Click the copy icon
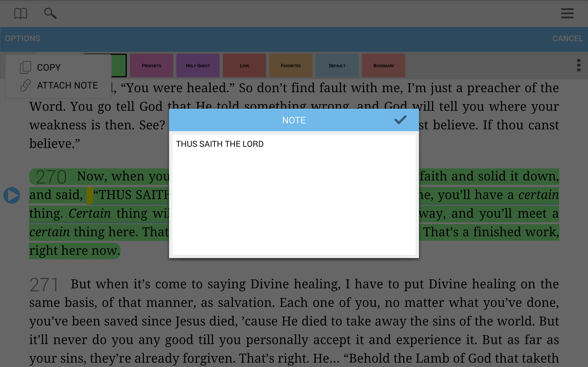 pos(25,67)
